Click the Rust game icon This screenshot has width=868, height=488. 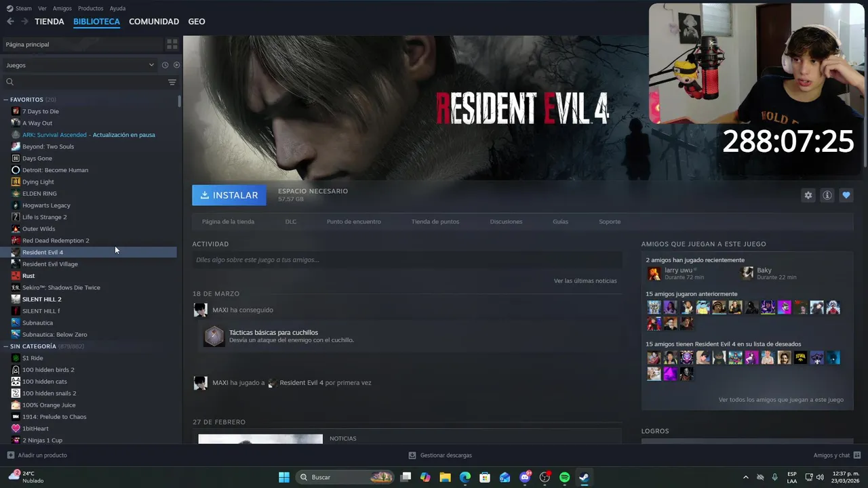tap(16, 276)
